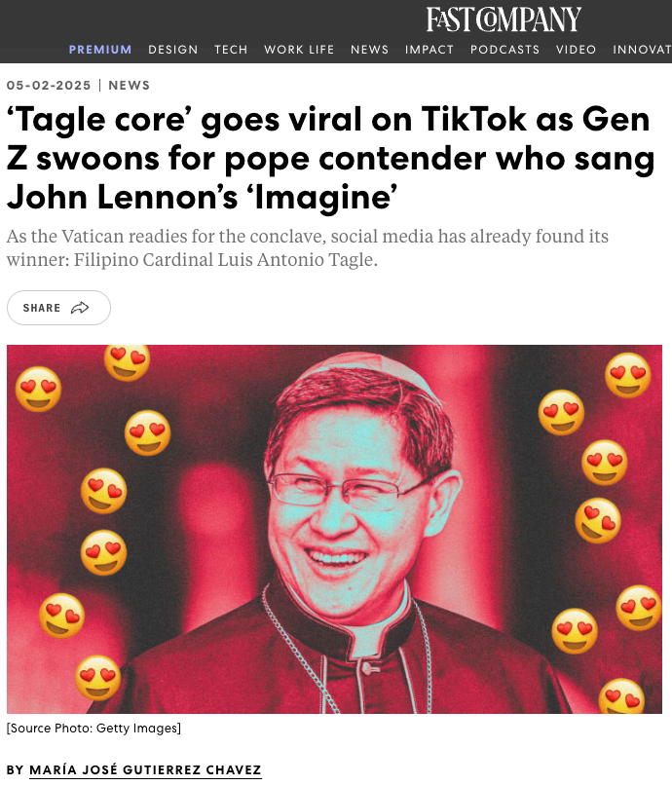This screenshot has height=786, width=672.
Task: Click the Tagle core article headline
Action: 331,158
